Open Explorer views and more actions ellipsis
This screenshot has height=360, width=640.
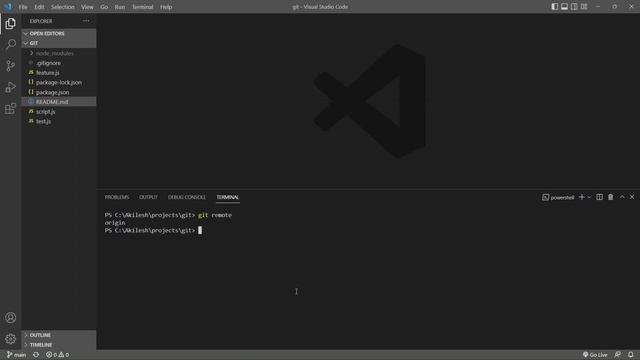86,21
